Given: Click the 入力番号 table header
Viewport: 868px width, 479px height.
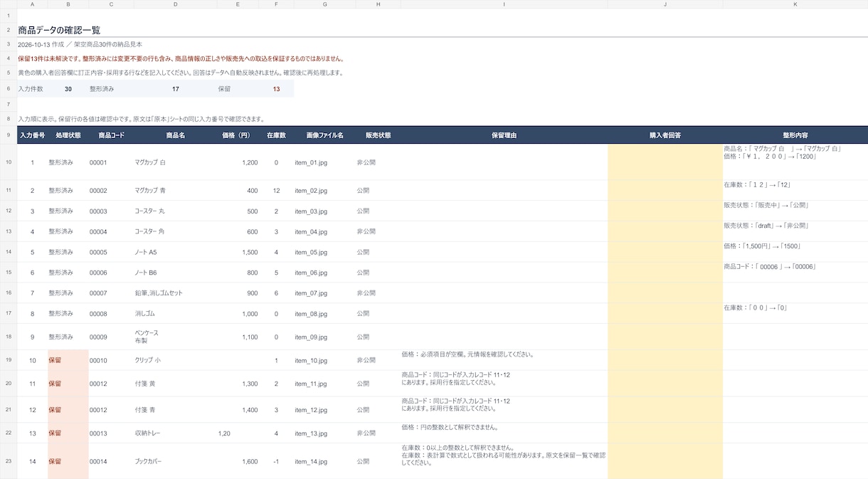Looking at the screenshot, I should point(32,135).
